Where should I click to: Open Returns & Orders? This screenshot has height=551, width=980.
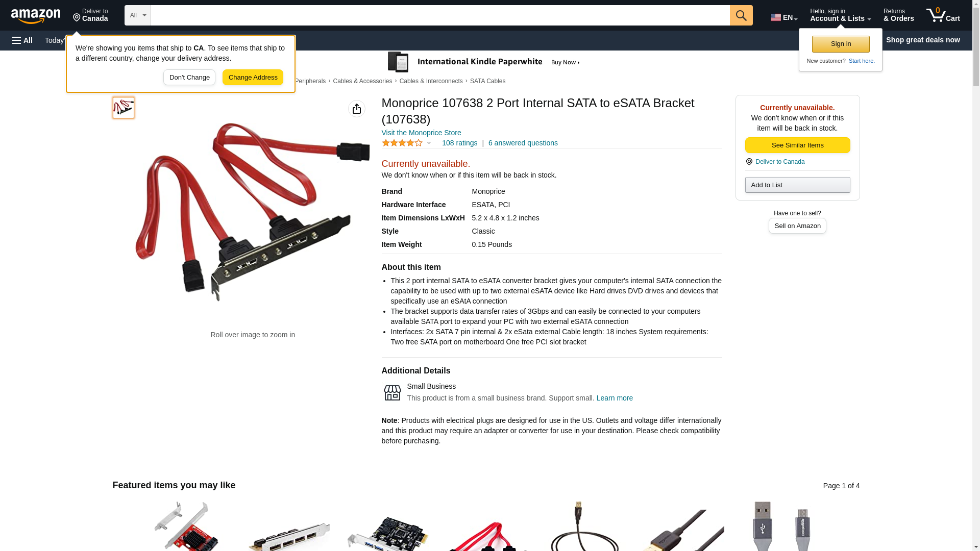coord(898,15)
